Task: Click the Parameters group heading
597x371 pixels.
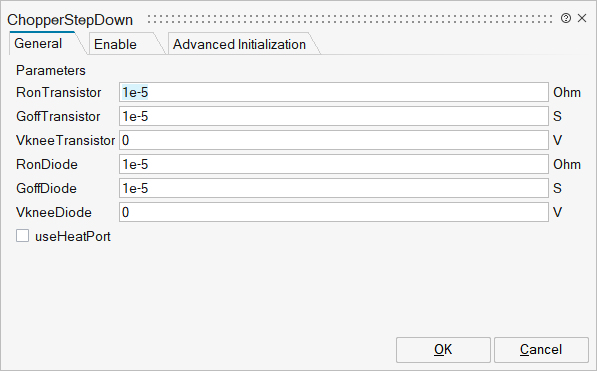Action: click(x=51, y=70)
